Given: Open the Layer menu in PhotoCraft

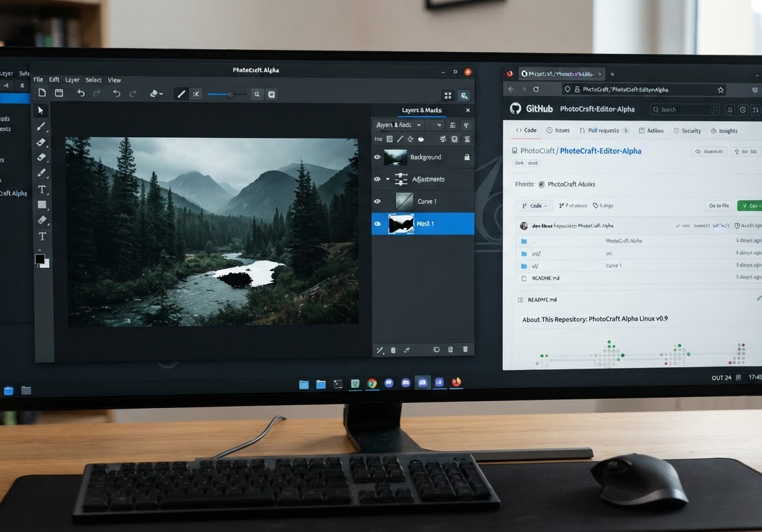Looking at the screenshot, I should [x=73, y=80].
